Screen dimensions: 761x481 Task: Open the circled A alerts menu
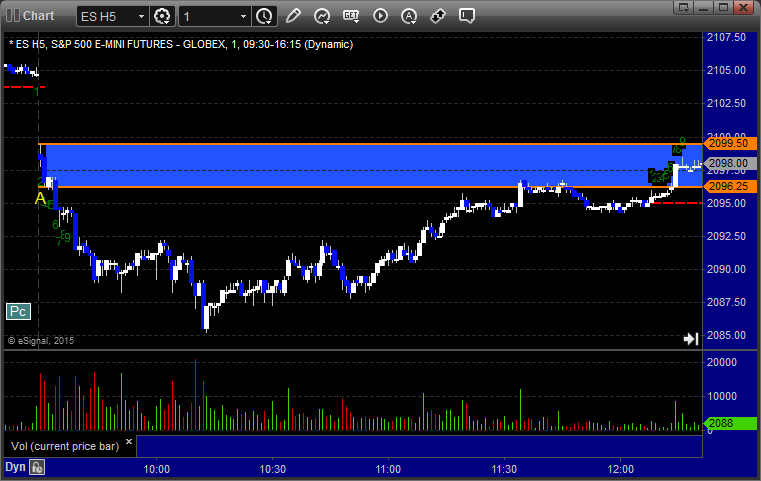409,16
